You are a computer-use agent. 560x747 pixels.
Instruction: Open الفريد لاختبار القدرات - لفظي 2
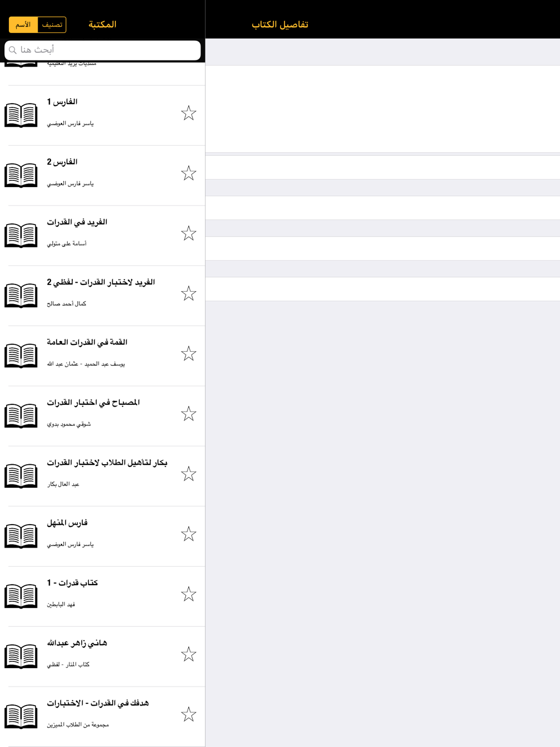[102, 296]
